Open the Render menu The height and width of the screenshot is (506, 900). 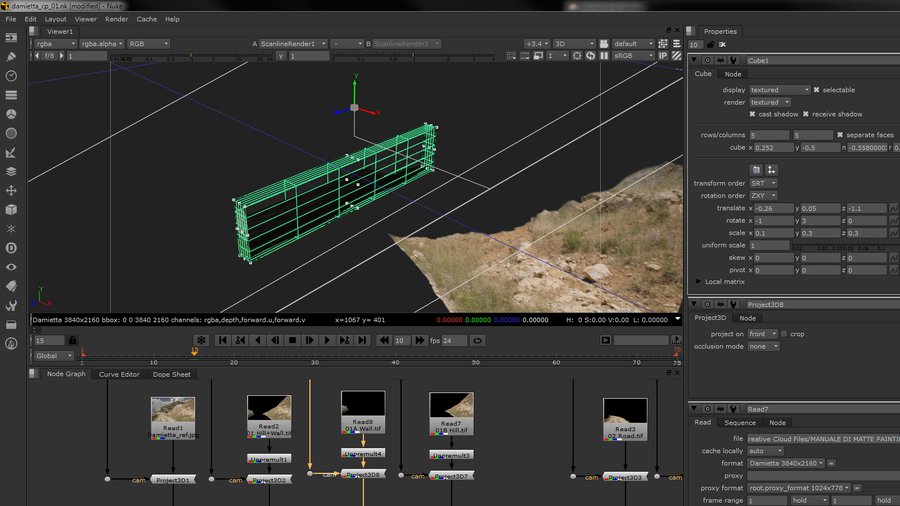coord(116,19)
